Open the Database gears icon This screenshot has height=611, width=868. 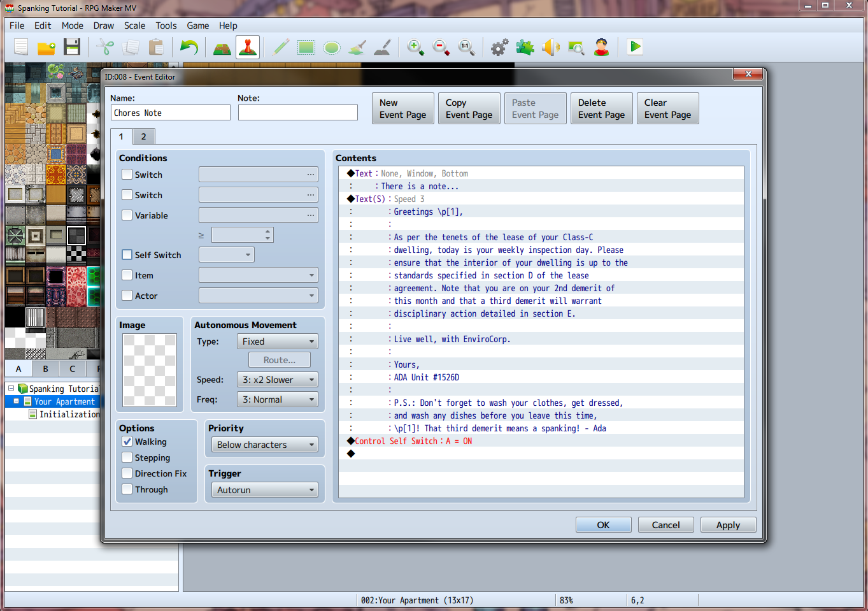(x=500, y=47)
